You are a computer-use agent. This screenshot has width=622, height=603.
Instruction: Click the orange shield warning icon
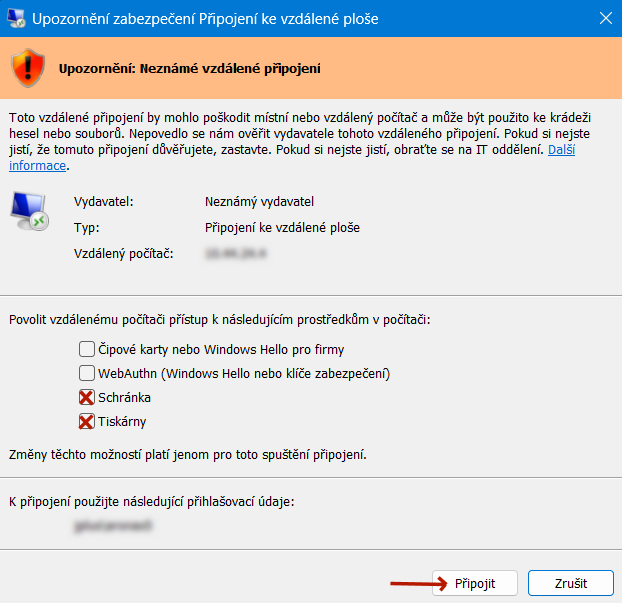(27, 69)
